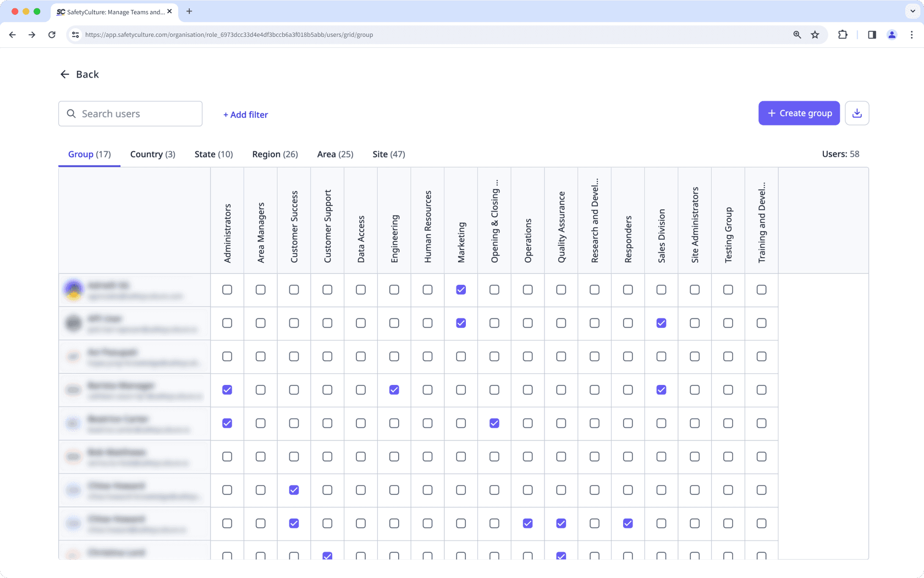
Task: Click the browser profile avatar icon
Action: tap(892, 34)
